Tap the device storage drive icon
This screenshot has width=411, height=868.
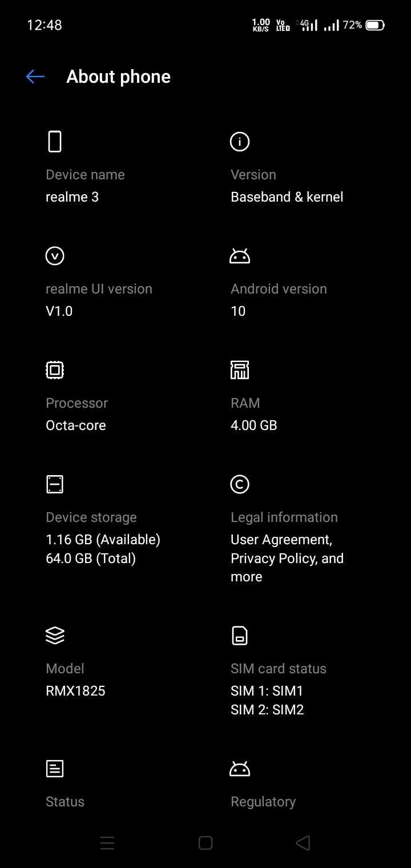[x=55, y=484]
